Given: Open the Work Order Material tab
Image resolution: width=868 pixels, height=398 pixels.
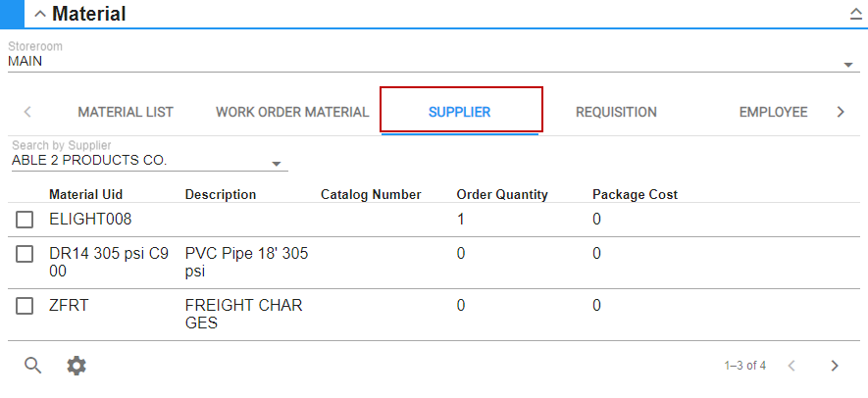Looking at the screenshot, I should point(292,112).
